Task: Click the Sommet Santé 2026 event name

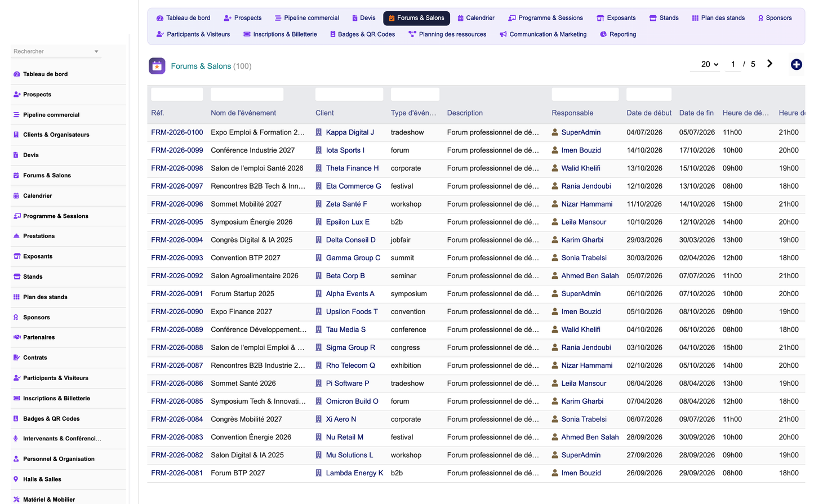Action: click(243, 383)
